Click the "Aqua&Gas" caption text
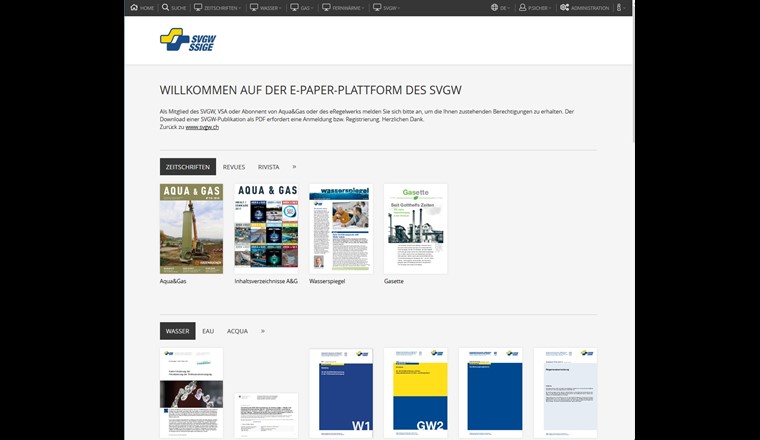Screen dimensions: 760x440 pos(173,281)
